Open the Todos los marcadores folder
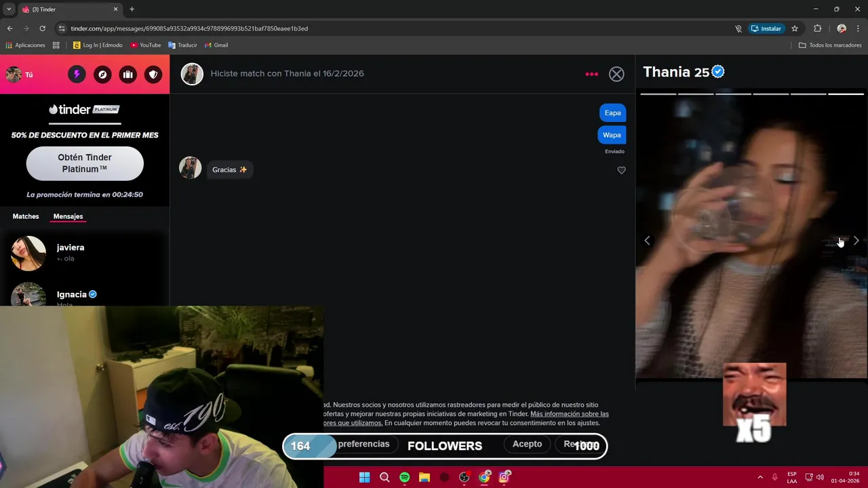The width and height of the screenshot is (868, 488). tap(830, 45)
